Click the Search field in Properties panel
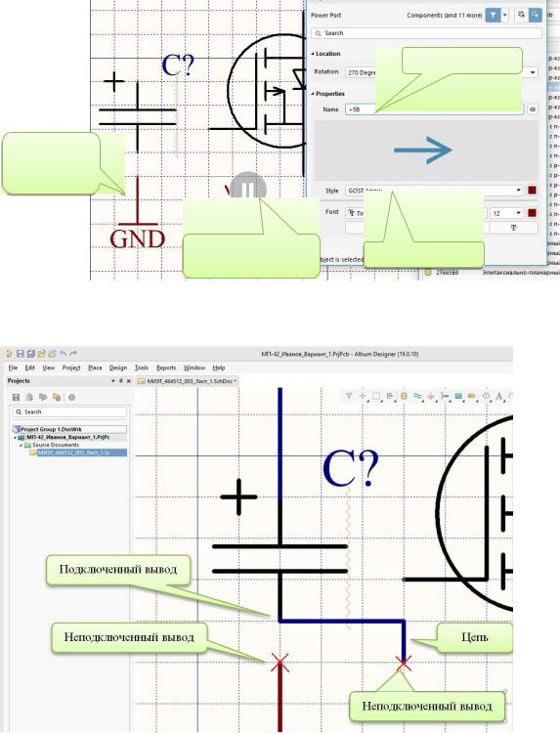 click(426, 33)
